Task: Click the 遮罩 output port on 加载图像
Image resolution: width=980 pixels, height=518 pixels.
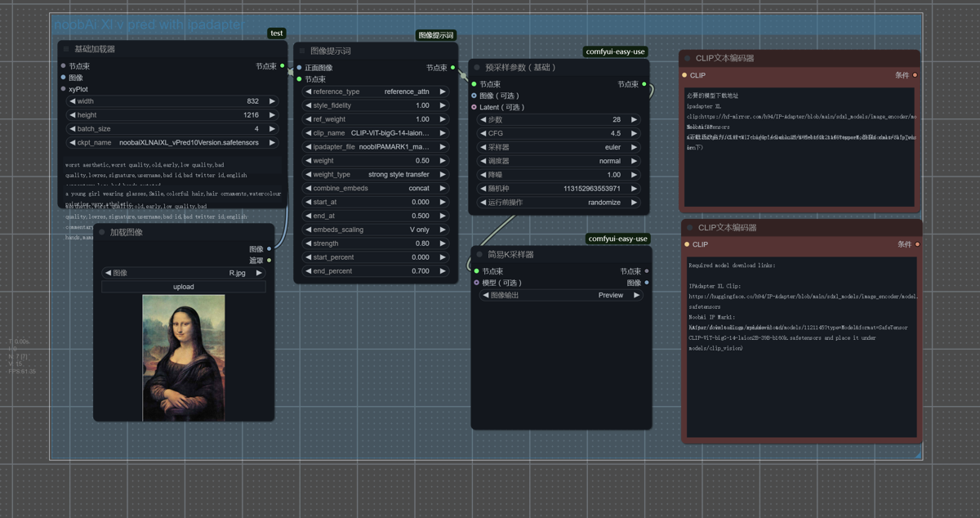Action: pos(269,261)
